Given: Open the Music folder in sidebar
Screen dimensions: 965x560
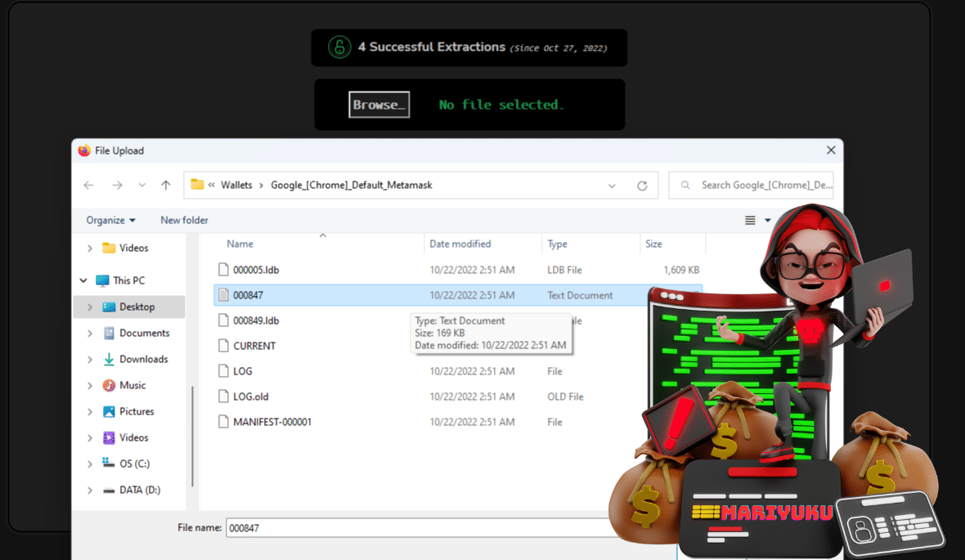Looking at the screenshot, I should tap(132, 386).
